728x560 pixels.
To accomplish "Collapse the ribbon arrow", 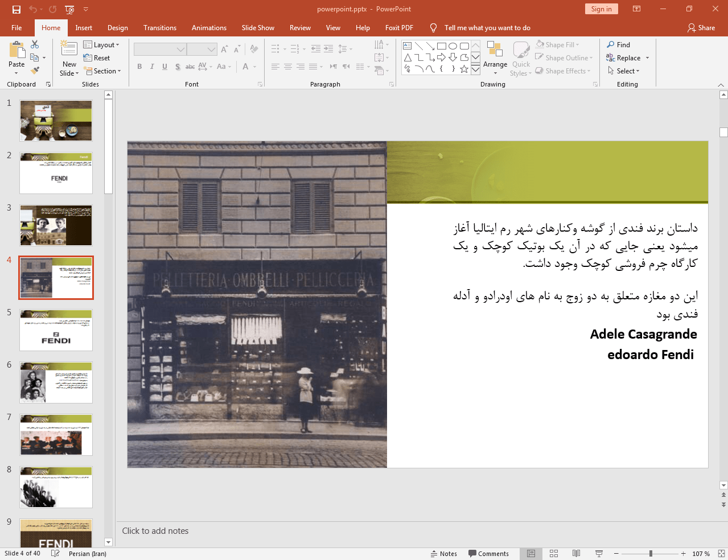I will [721, 85].
